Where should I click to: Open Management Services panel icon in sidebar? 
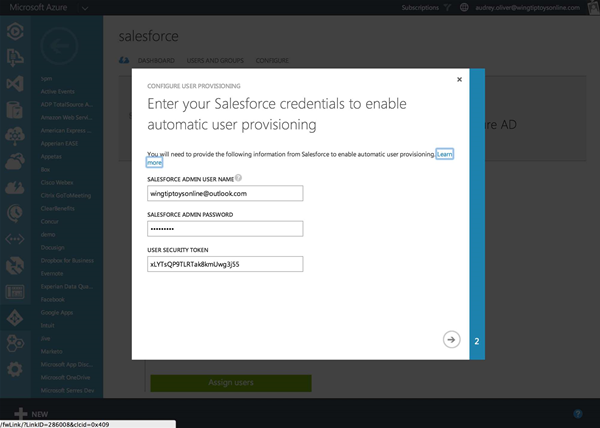[15, 292]
